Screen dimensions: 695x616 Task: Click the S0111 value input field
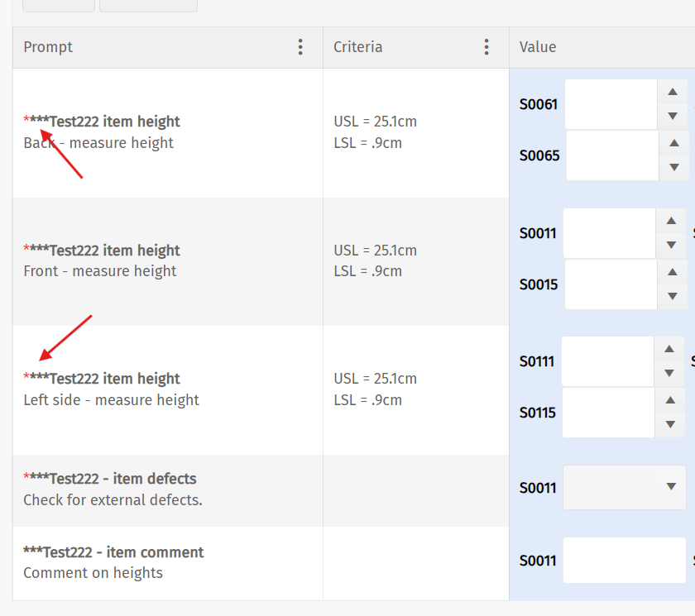click(x=607, y=361)
